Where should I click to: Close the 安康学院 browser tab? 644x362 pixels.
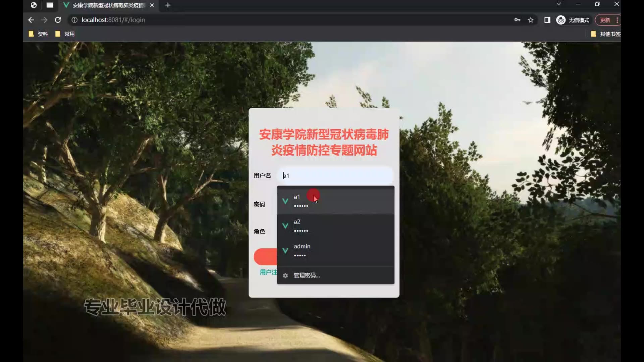(152, 5)
